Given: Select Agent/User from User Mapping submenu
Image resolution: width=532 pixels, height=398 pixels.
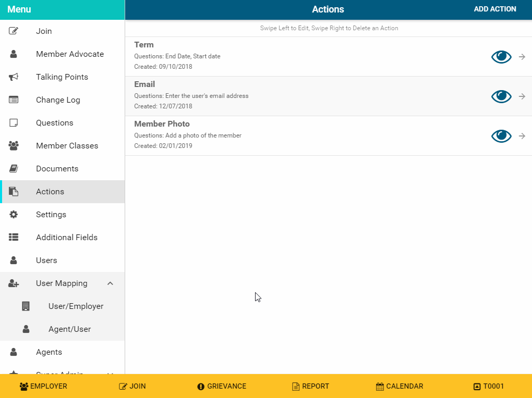Looking at the screenshot, I should pyautogui.click(x=69, y=329).
